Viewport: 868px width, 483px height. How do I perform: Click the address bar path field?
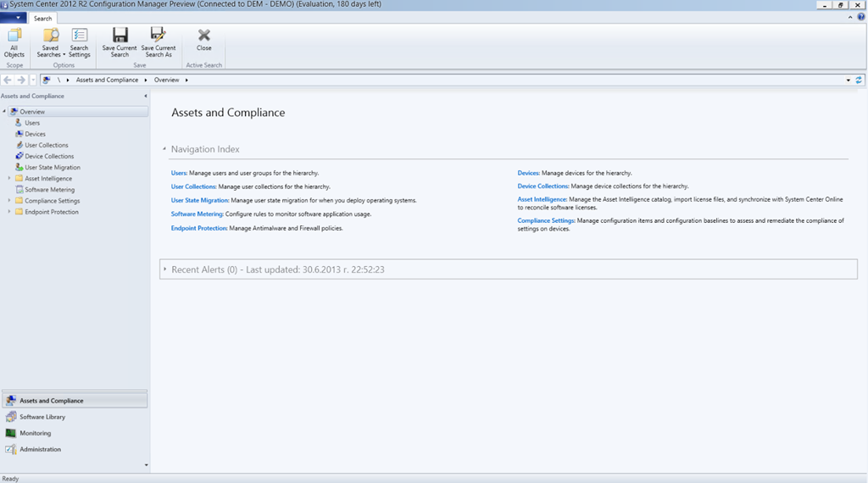pyautogui.click(x=509, y=80)
